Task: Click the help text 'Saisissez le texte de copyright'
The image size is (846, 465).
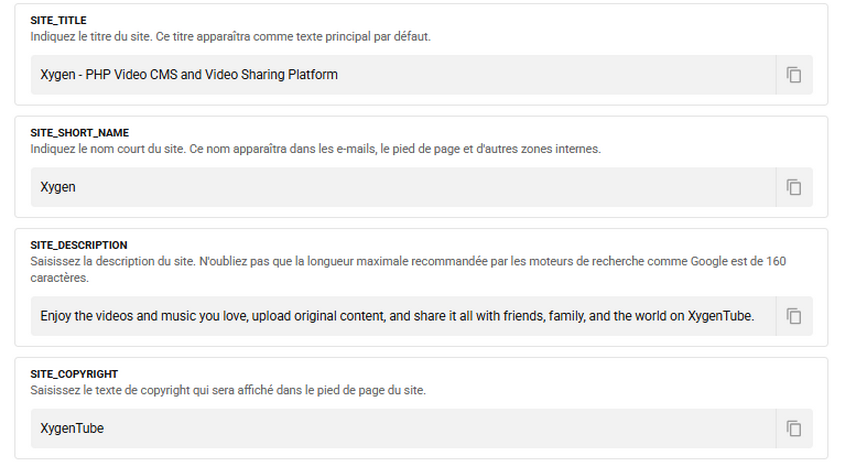Action: click(228, 390)
